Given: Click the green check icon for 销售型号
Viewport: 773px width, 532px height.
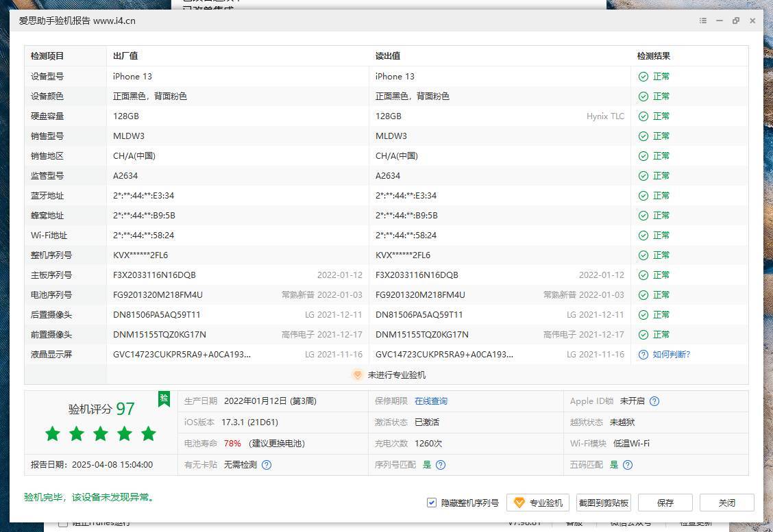Looking at the screenshot, I should point(643,136).
